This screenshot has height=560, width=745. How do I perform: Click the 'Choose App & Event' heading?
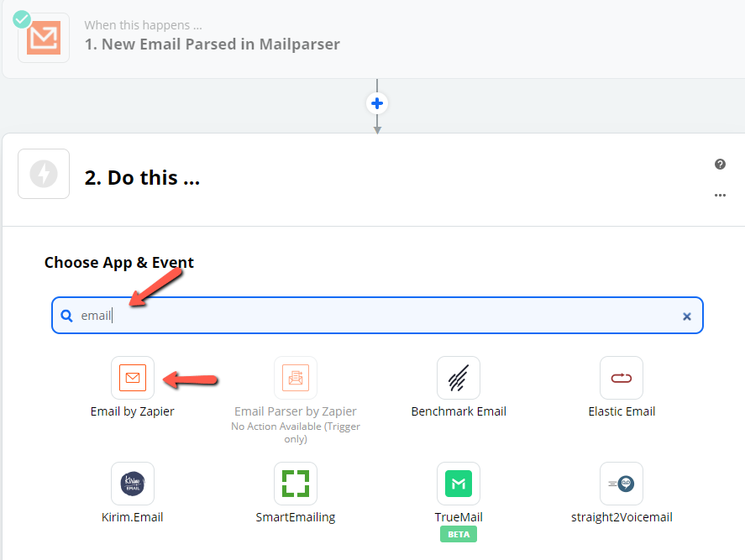click(118, 263)
